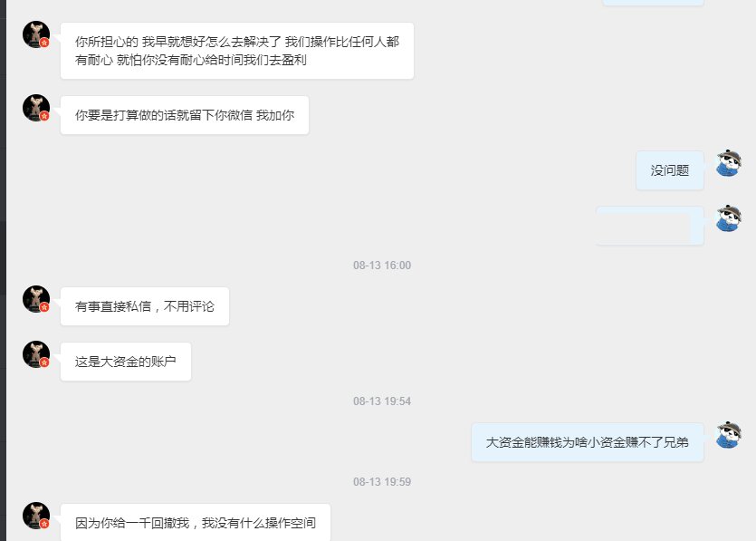Click panda avatar beside the blank redacted message
Viewport: 756px width, 541px height.
(x=729, y=218)
